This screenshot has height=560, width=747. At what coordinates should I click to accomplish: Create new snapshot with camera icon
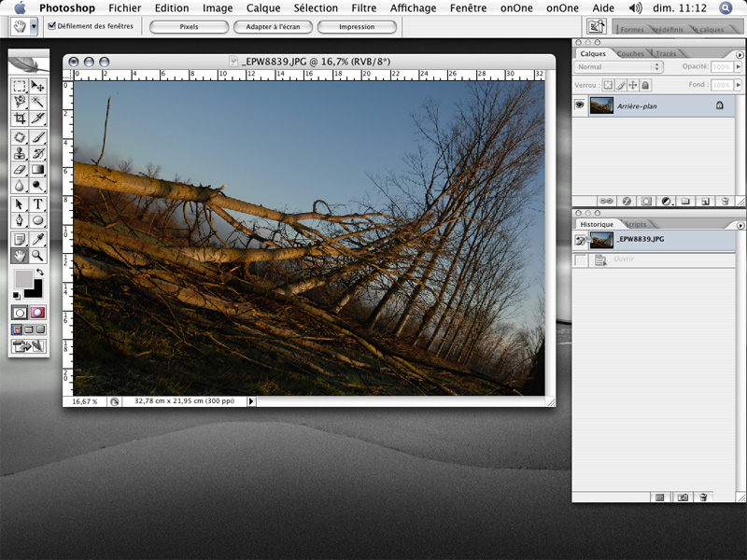683,497
